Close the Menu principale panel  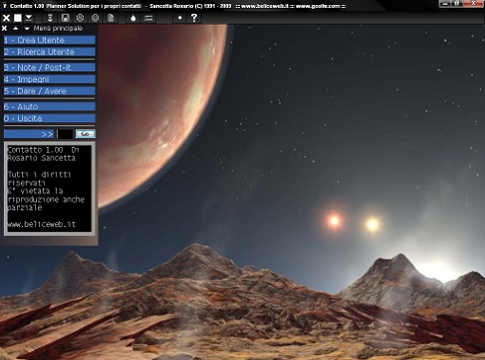(x=4, y=29)
